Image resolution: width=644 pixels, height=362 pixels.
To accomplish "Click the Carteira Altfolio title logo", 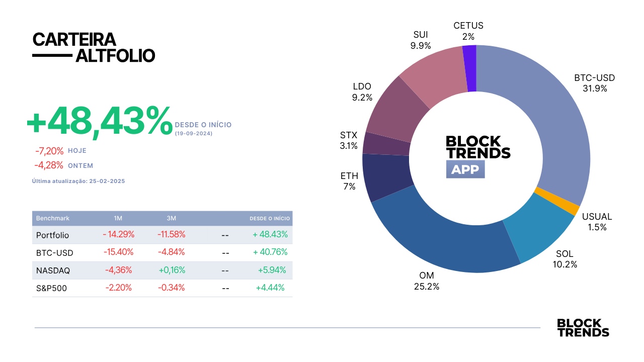I will pyautogui.click(x=94, y=48).
